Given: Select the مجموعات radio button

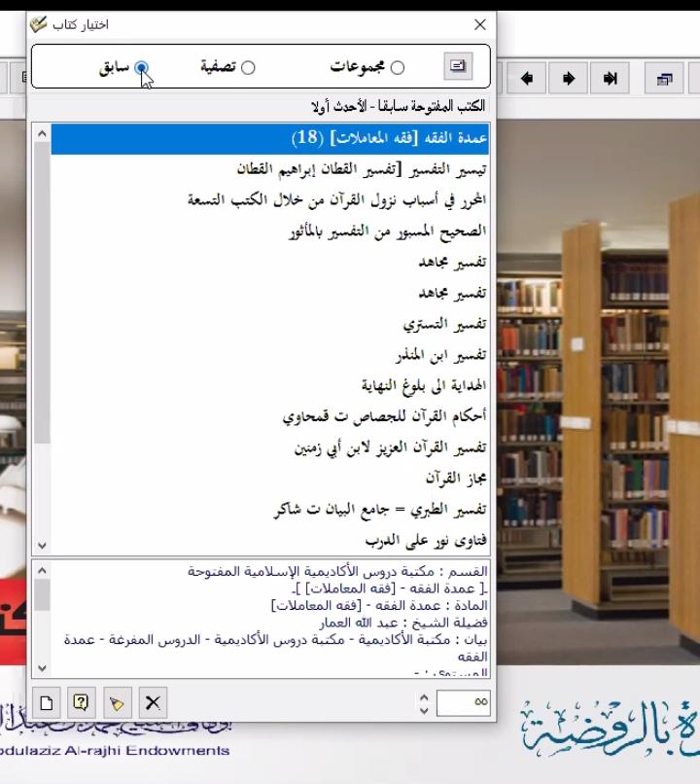Looking at the screenshot, I should (x=398, y=67).
